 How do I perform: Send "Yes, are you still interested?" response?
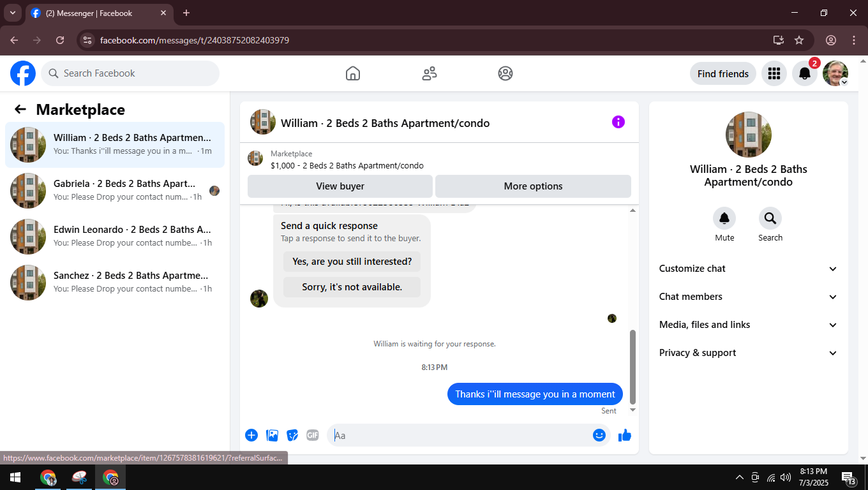pyautogui.click(x=352, y=262)
